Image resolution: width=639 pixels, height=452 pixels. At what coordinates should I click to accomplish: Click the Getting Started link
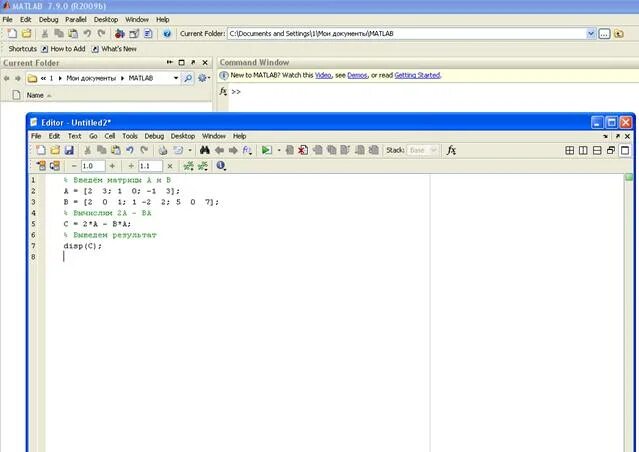click(x=417, y=75)
